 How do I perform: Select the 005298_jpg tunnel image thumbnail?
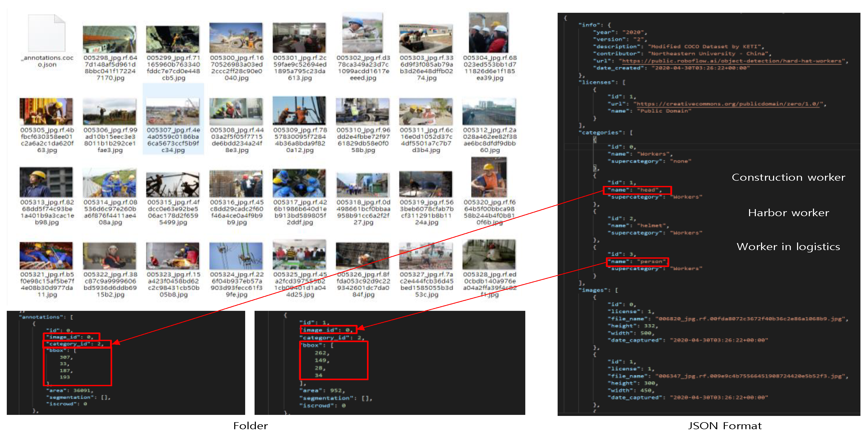pyautogui.click(x=110, y=39)
